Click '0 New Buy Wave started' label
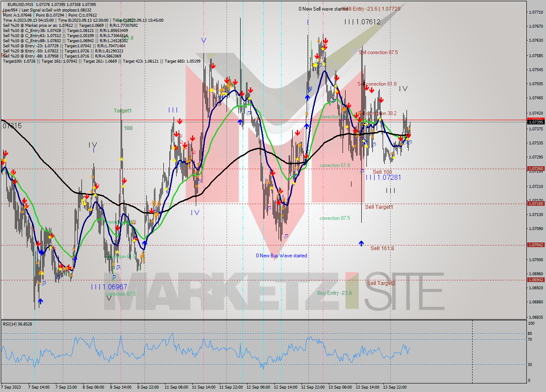 tap(282, 256)
